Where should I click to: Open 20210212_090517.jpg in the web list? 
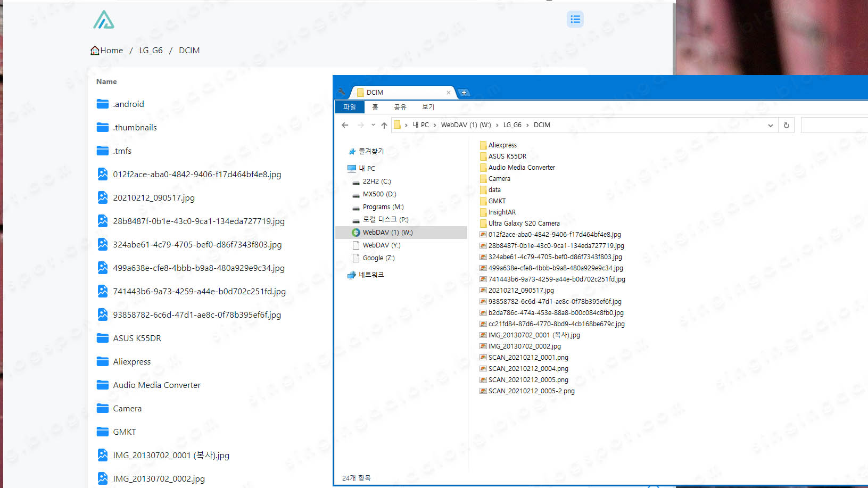coord(154,197)
